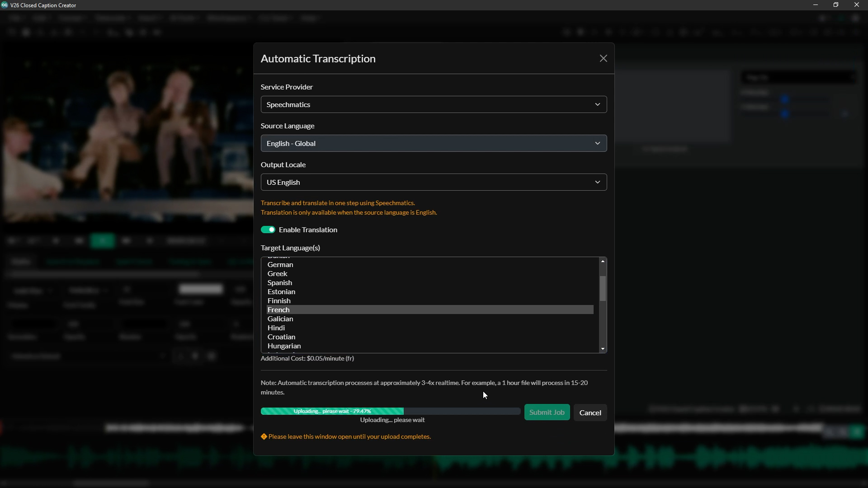Click the Target Language(s) label
The width and height of the screenshot is (868, 488).
pos(290,248)
